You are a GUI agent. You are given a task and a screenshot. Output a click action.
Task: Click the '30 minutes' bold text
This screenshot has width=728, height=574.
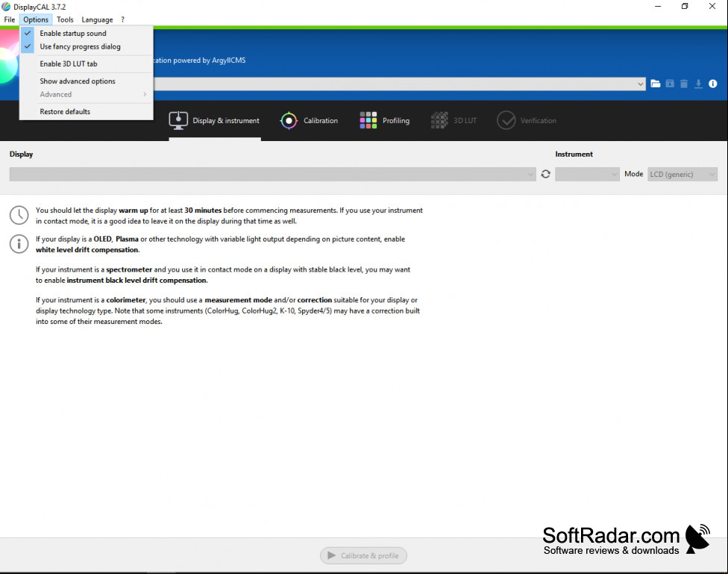click(203, 210)
